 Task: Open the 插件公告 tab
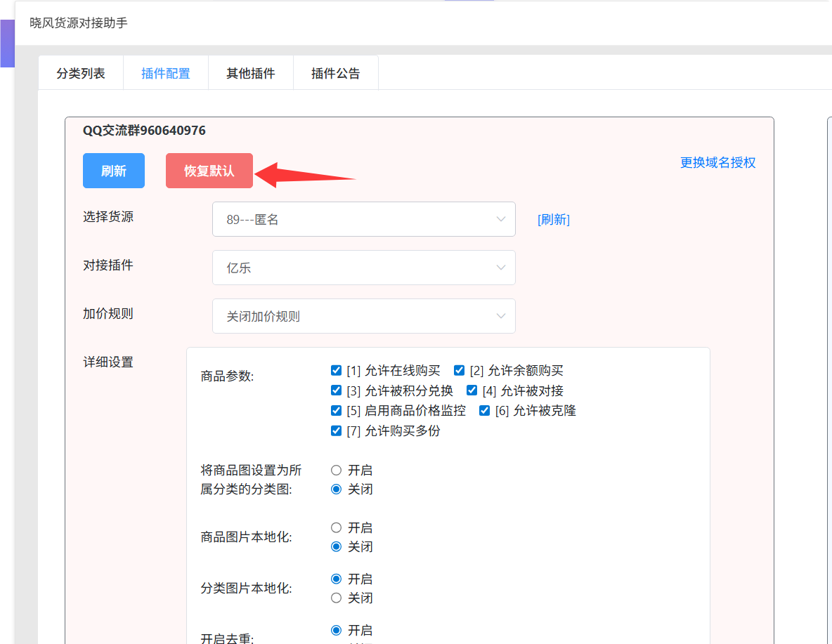pos(335,73)
